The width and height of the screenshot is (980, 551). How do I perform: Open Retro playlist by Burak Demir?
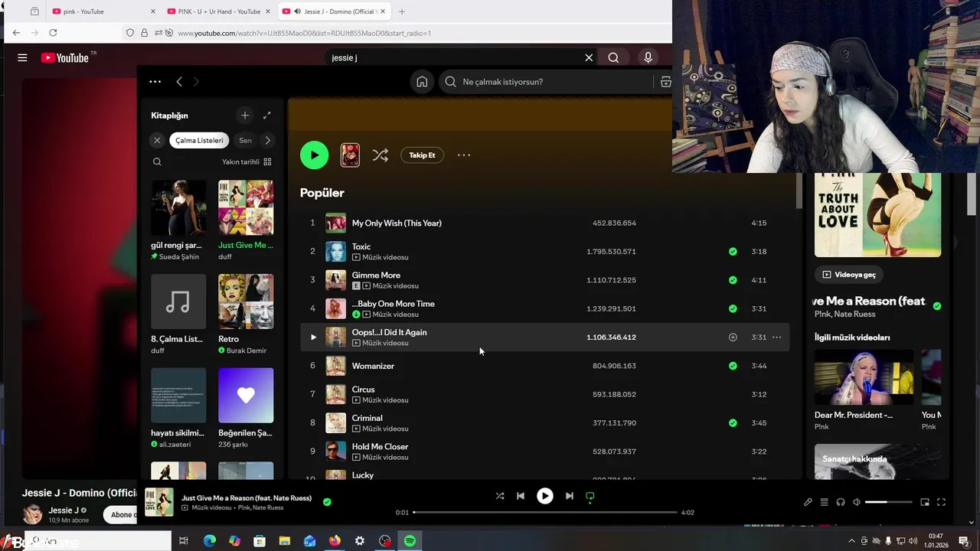click(246, 302)
